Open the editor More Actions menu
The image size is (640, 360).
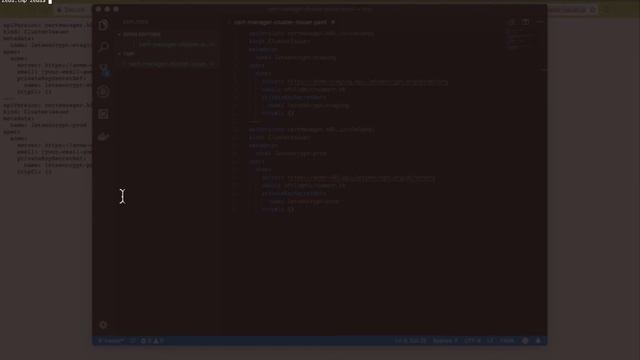(x=540, y=22)
